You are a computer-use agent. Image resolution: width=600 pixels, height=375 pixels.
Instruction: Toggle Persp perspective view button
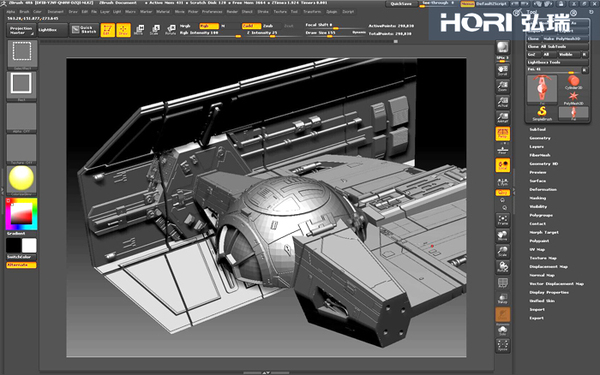pos(502,134)
